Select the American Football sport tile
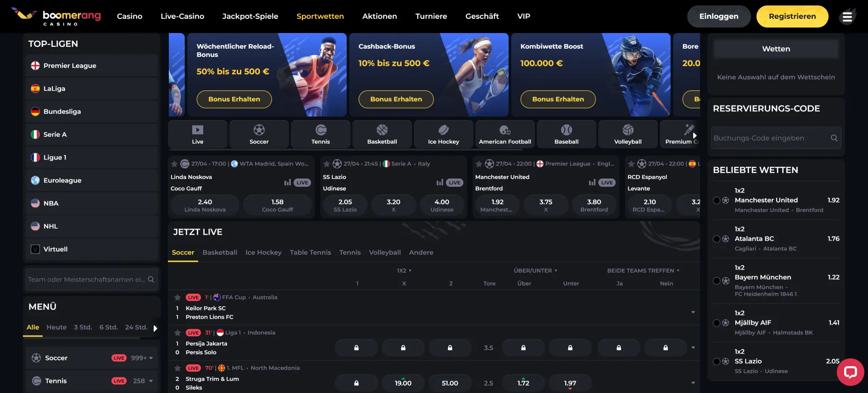 (505, 134)
